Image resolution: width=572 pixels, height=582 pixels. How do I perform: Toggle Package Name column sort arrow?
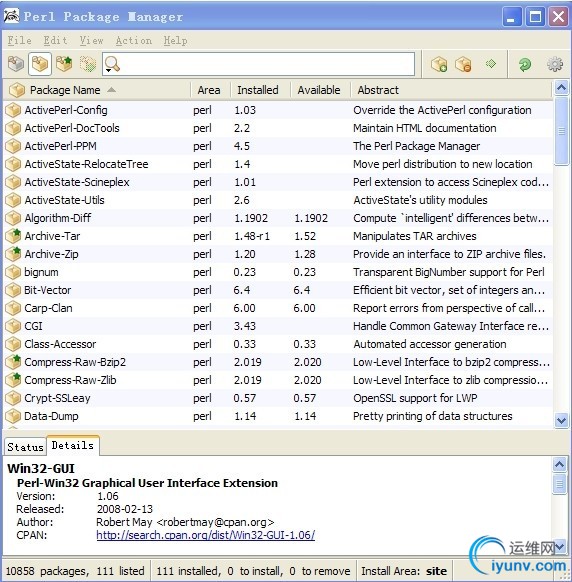(111, 90)
